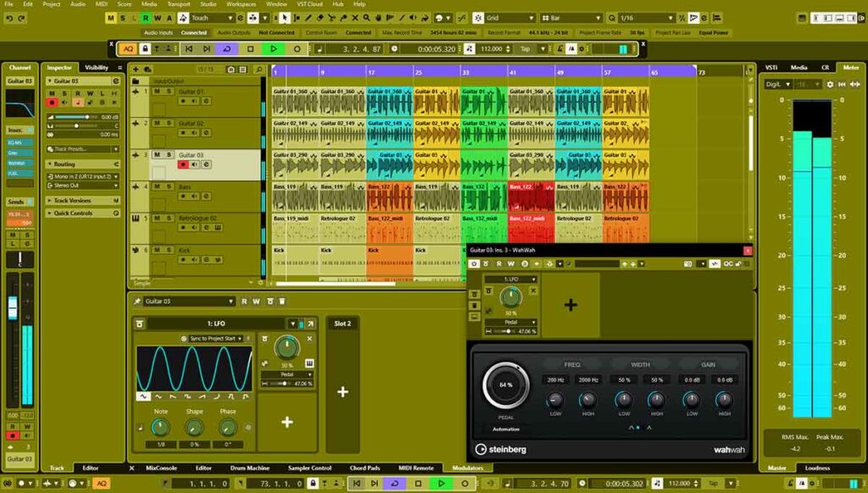Add a modulator in Slot 2
Viewport: 868px width, 493px height.
tap(342, 391)
